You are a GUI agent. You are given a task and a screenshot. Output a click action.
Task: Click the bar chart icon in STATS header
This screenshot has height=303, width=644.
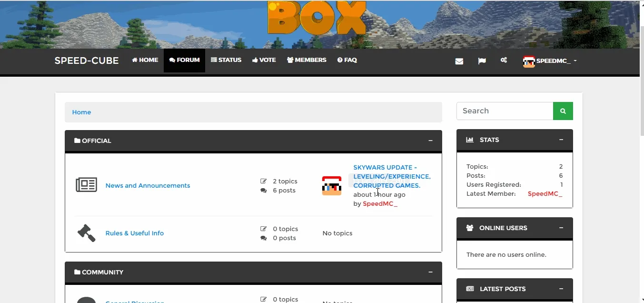coord(470,140)
